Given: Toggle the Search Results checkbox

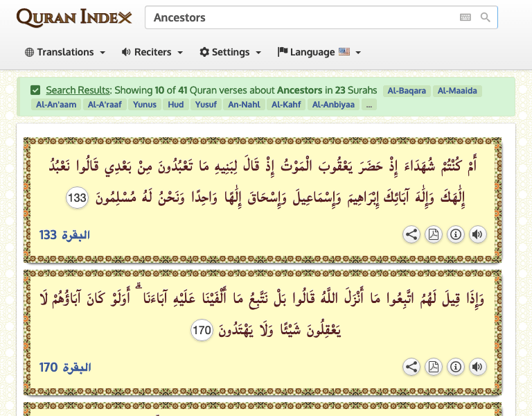Looking at the screenshot, I should pos(35,90).
